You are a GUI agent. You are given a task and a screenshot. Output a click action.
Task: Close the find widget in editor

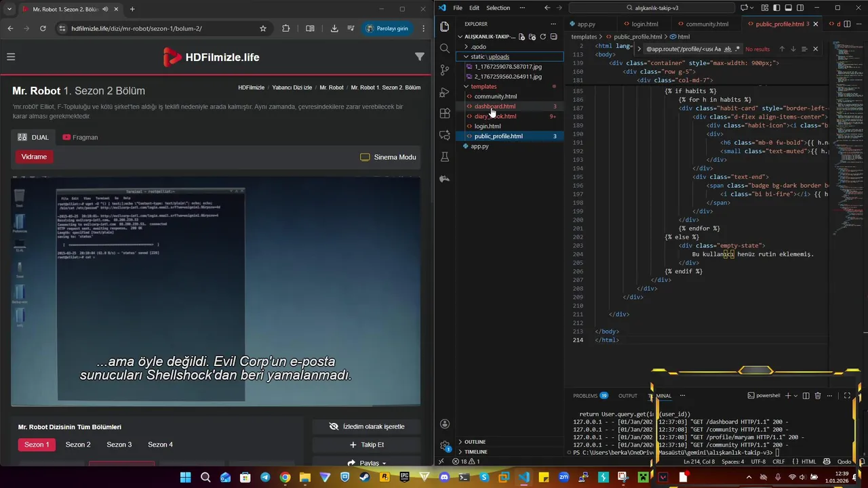(x=815, y=49)
